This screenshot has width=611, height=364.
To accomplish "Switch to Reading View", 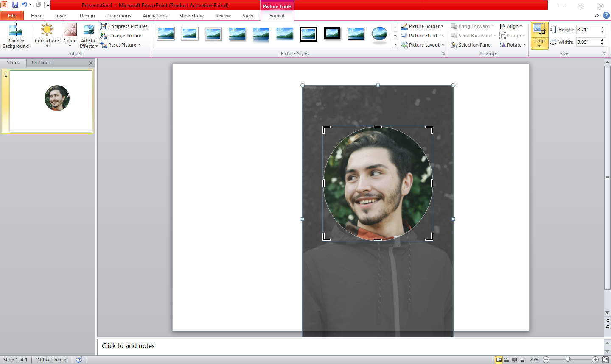I will [515, 360].
